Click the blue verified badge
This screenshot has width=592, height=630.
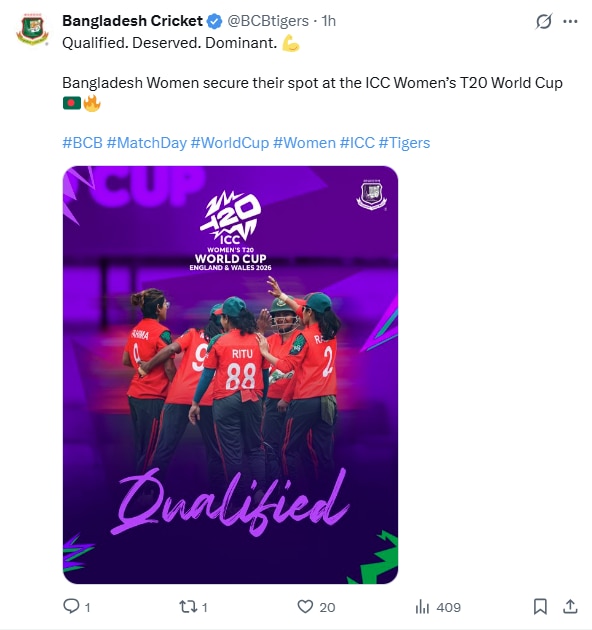pos(214,21)
